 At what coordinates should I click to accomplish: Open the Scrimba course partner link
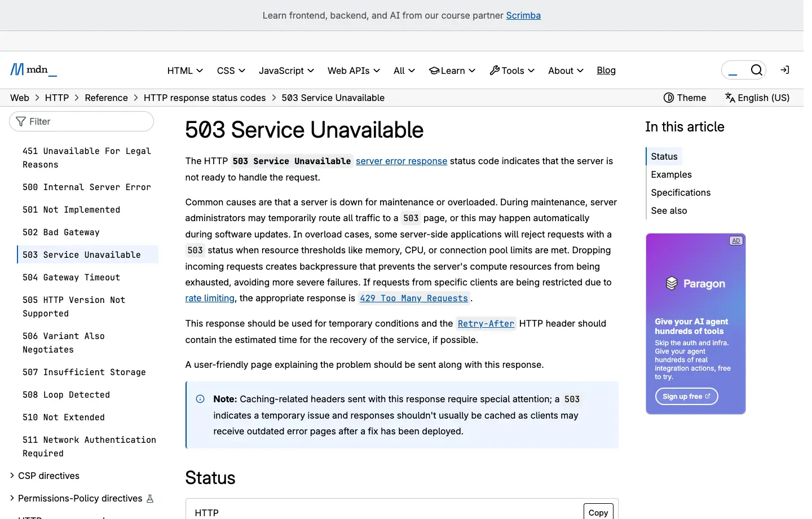pos(523,15)
